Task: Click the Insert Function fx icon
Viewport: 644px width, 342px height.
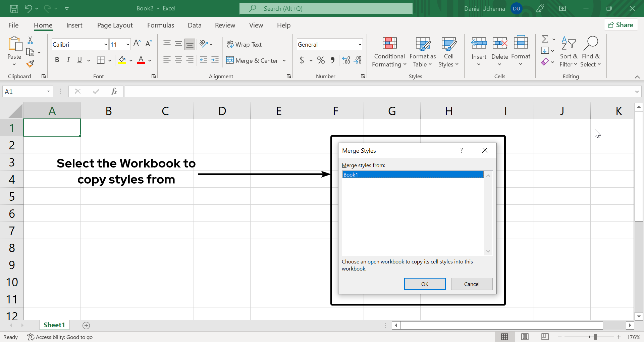Action: (x=114, y=91)
